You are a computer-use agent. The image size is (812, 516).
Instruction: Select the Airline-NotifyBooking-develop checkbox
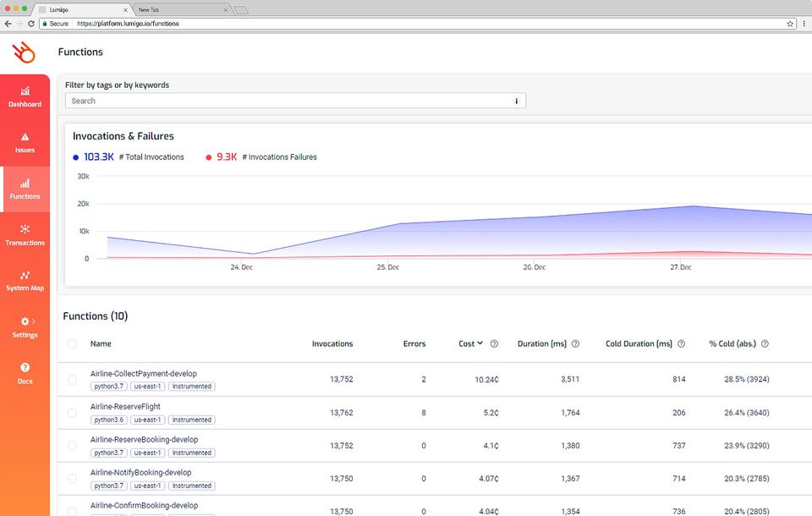[72, 479]
